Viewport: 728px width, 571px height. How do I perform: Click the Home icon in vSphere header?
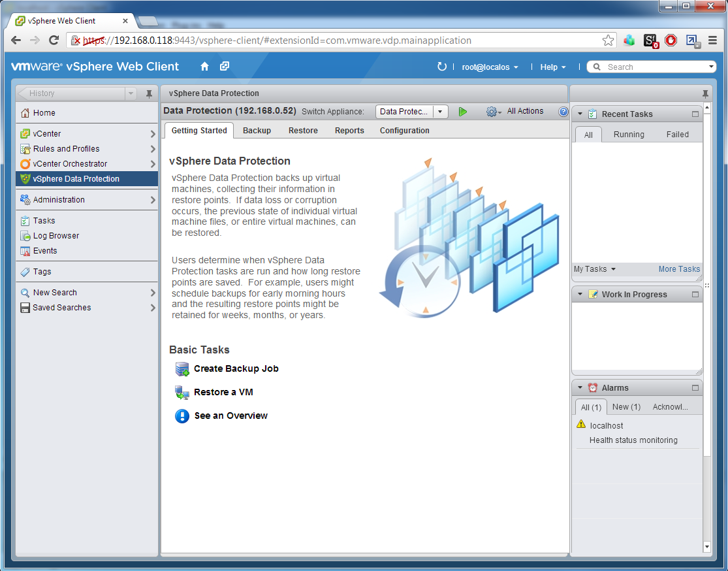204,67
